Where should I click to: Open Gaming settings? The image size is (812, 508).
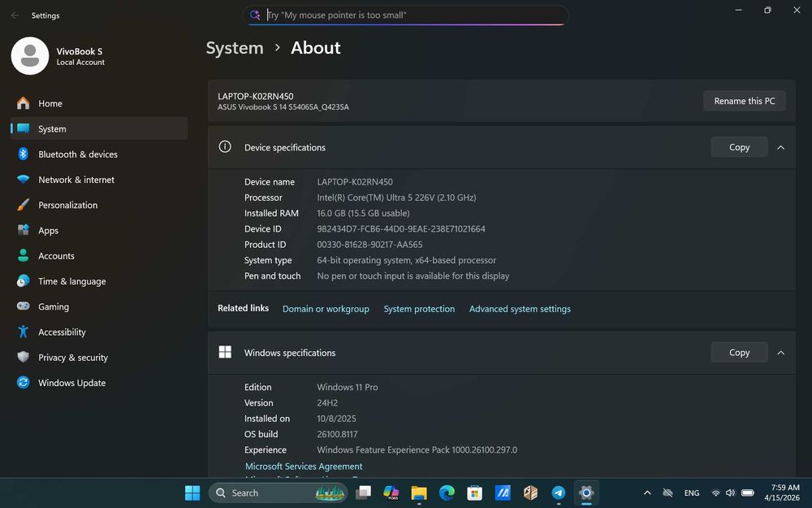pyautogui.click(x=99, y=306)
